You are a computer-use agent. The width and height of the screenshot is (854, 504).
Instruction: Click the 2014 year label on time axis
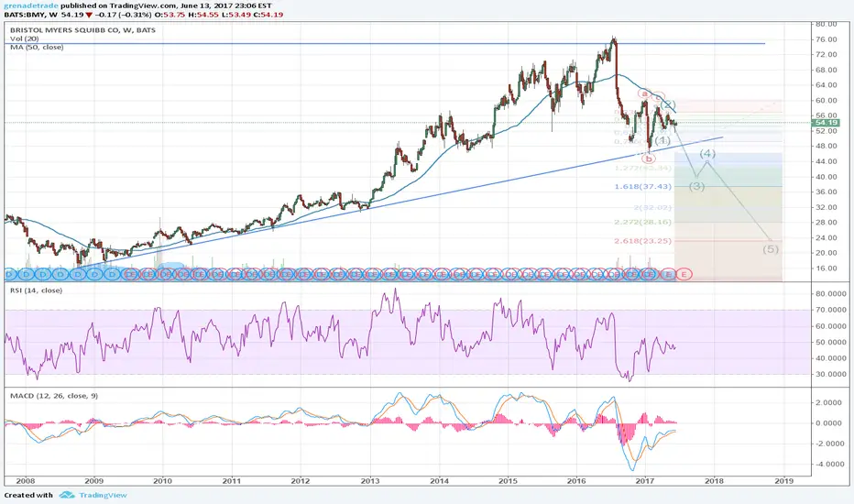click(x=440, y=481)
